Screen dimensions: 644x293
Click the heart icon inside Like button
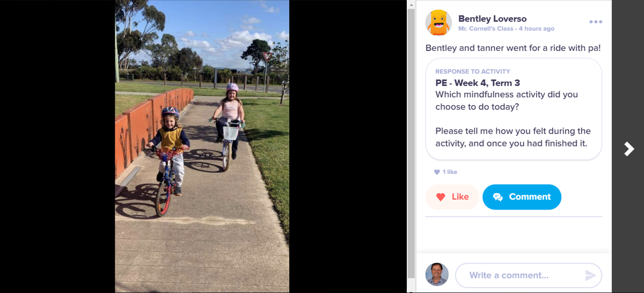[x=441, y=197]
